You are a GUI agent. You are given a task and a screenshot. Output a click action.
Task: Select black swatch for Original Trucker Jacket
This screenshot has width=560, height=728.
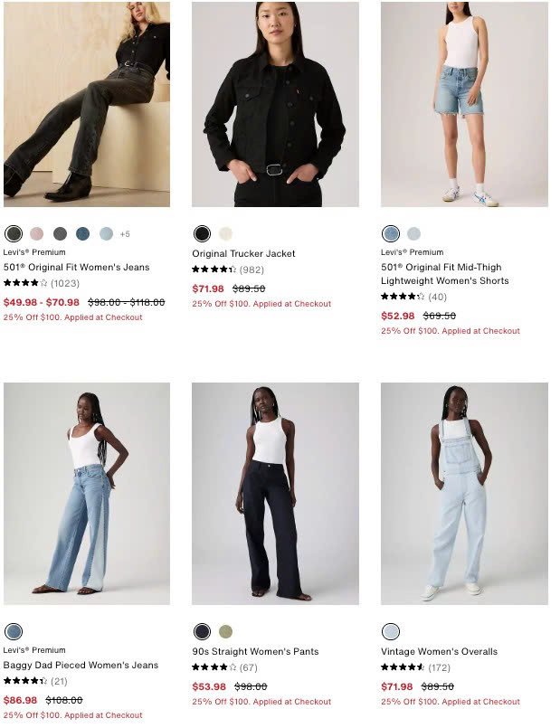202,233
